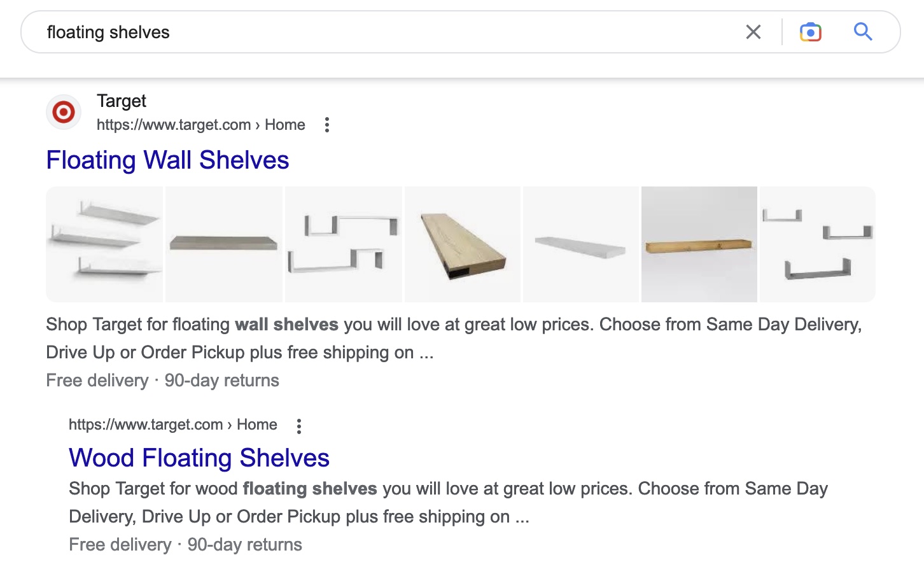View three white stacked shelves thumbnail

[104, 244]
